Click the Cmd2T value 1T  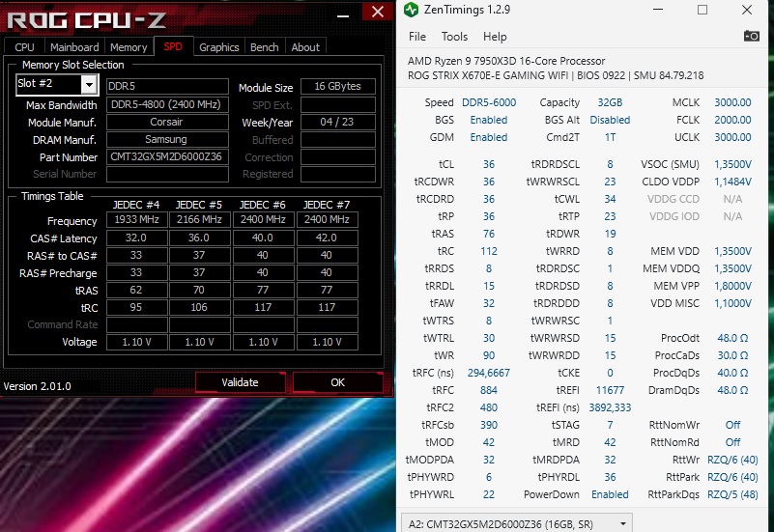(x=610, y=137)
